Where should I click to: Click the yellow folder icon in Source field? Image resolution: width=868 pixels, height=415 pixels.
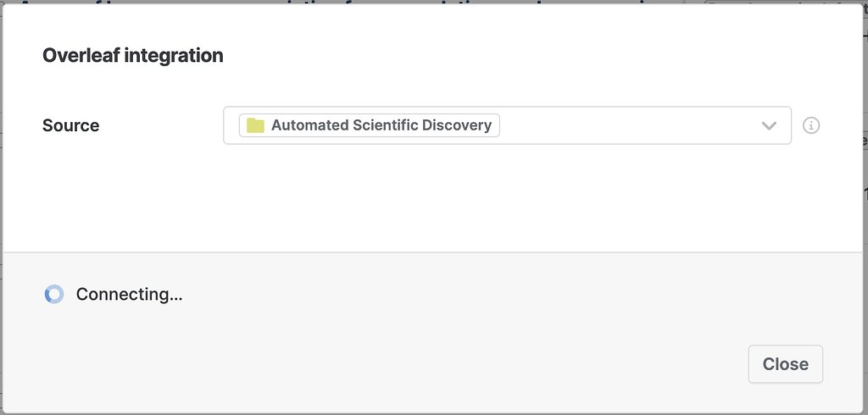[x=255, y=125]
